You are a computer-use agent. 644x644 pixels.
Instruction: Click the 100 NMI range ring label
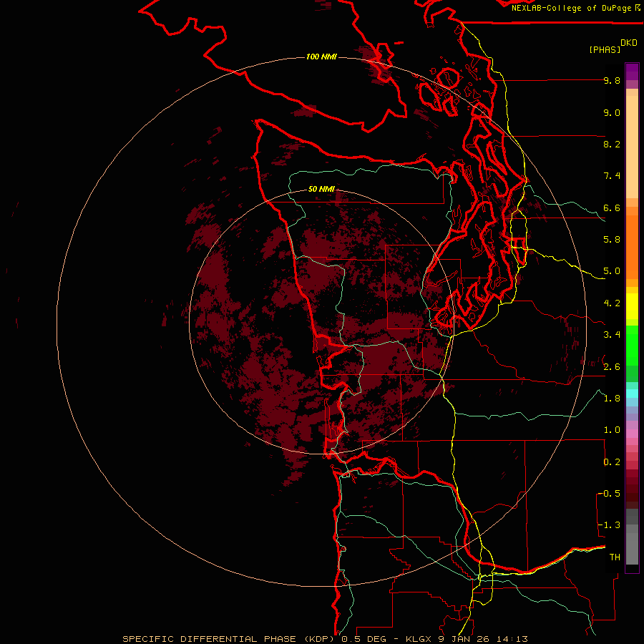[321, 57]
